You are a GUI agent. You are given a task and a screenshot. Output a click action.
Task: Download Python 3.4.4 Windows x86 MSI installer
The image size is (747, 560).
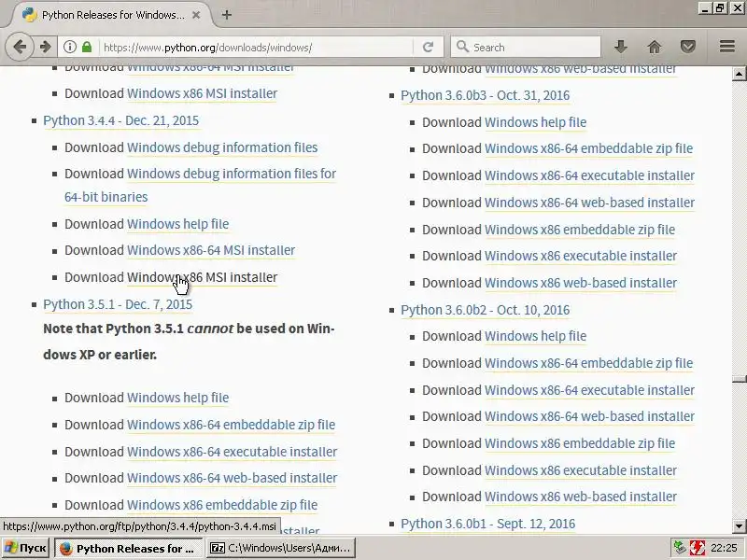tap(202, 277)
